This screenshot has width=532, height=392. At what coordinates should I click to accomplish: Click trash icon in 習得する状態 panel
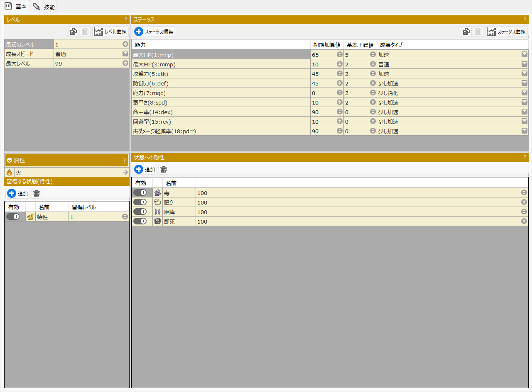[37, 193]
